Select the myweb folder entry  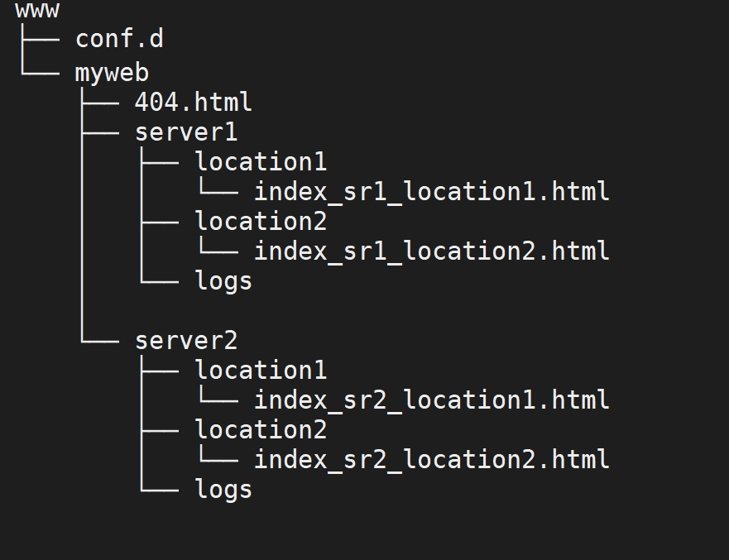112,74
